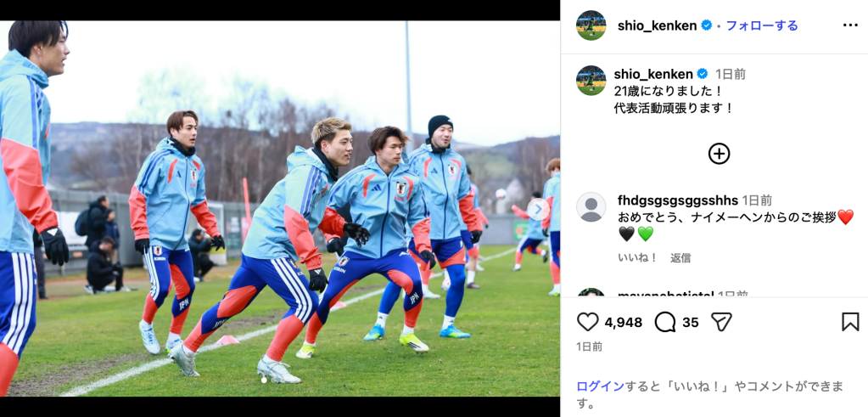Click shio_kenken header profile avatar
Viewport: 868px width, 417px height.
[x=591, y=25]
